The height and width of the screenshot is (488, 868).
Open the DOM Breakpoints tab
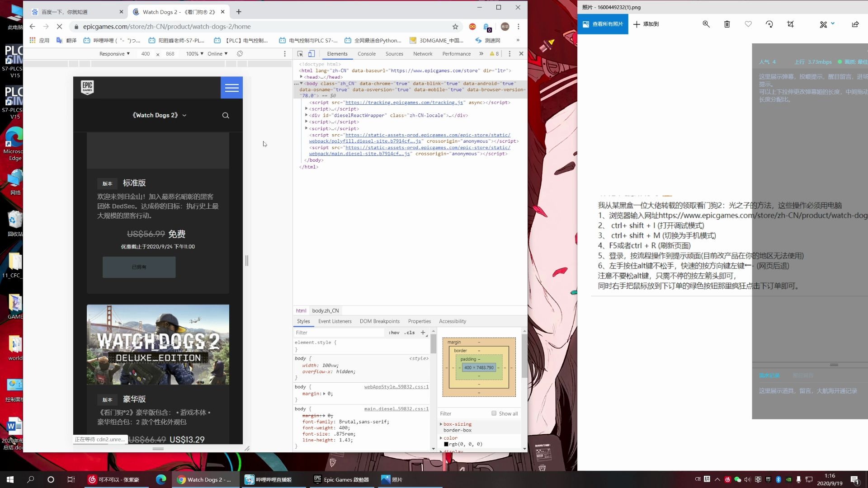coord(380,321)
